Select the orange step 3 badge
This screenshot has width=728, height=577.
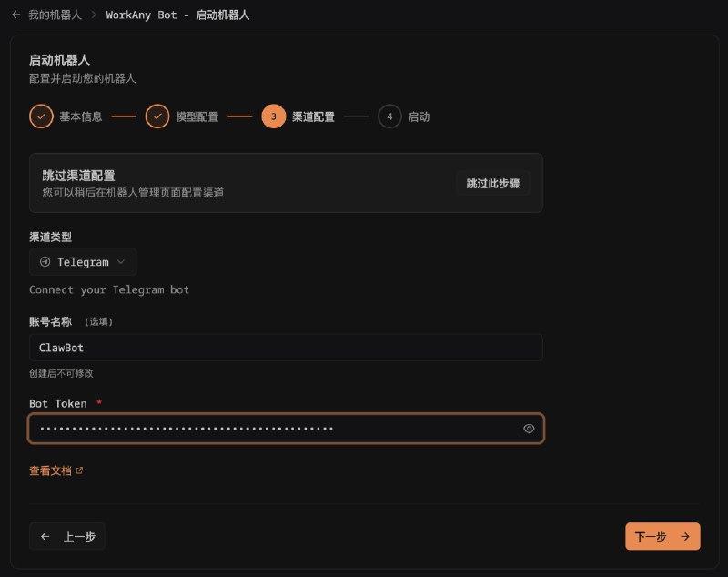point(274,116)
